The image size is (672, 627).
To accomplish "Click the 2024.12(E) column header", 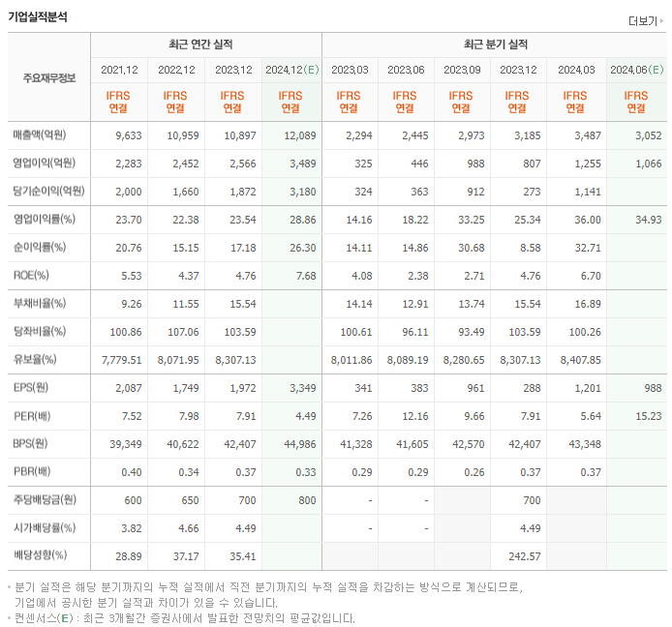I will tap(292, 70).
